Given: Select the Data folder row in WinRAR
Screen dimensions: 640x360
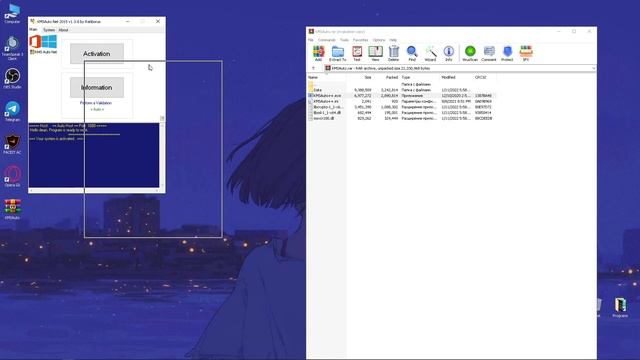Looking at the screenshot, I should tap(402, 90).
